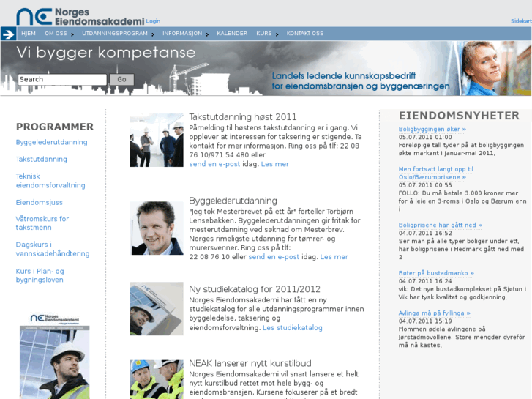Click the Go search button
532x399 pixels.
(x=121, y=80)
